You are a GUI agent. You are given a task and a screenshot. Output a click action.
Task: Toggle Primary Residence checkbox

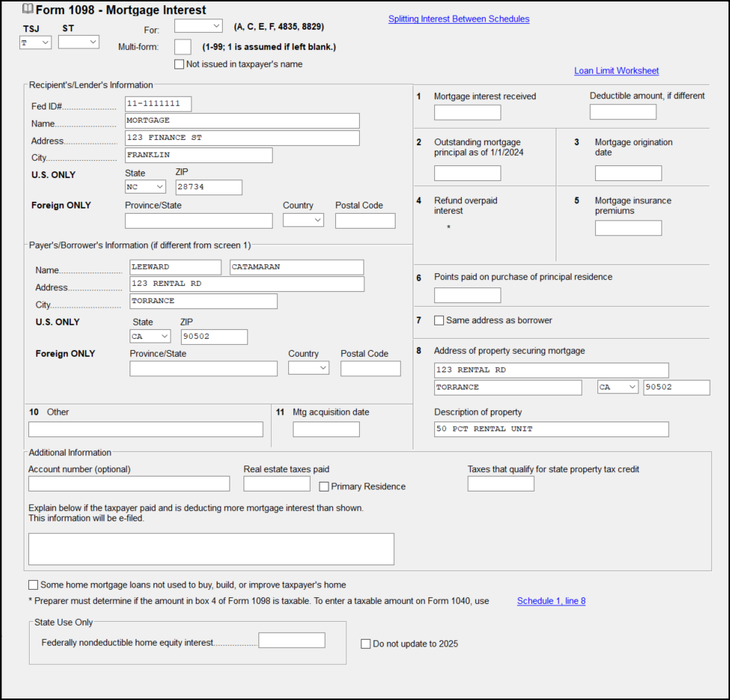tap(324, 487)
